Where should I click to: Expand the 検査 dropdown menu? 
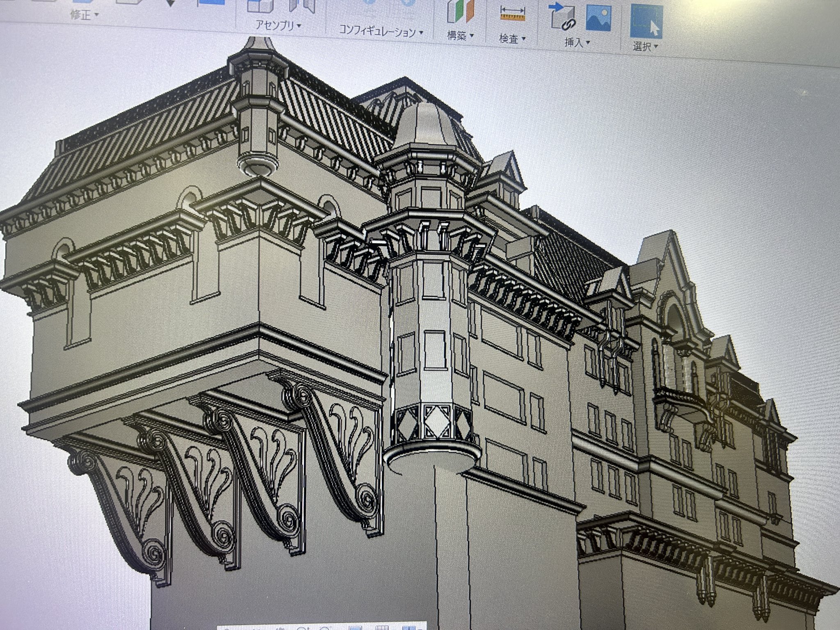point(512,39)
